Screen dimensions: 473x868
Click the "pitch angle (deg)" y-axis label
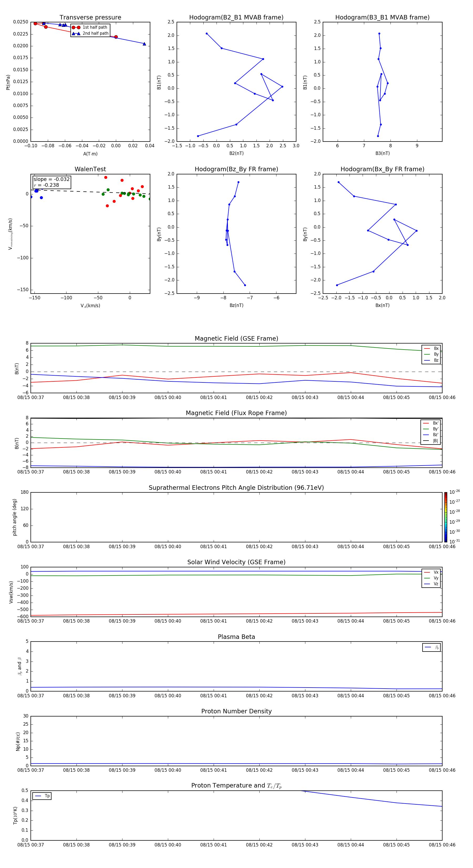tap(14, 517)
